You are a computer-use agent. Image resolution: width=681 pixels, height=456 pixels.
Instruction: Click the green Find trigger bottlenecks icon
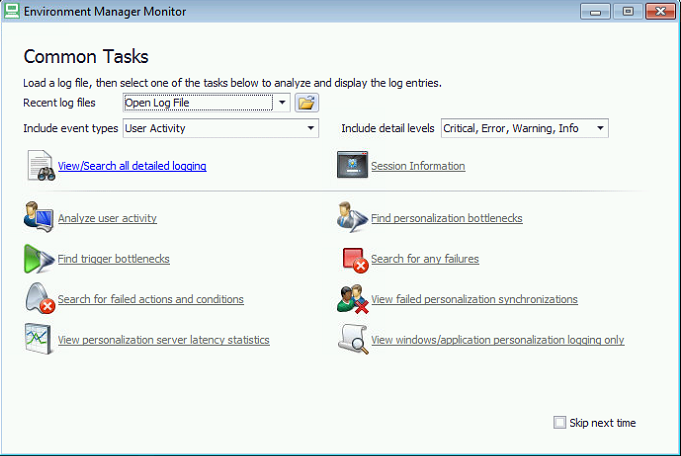click(39, 258)
